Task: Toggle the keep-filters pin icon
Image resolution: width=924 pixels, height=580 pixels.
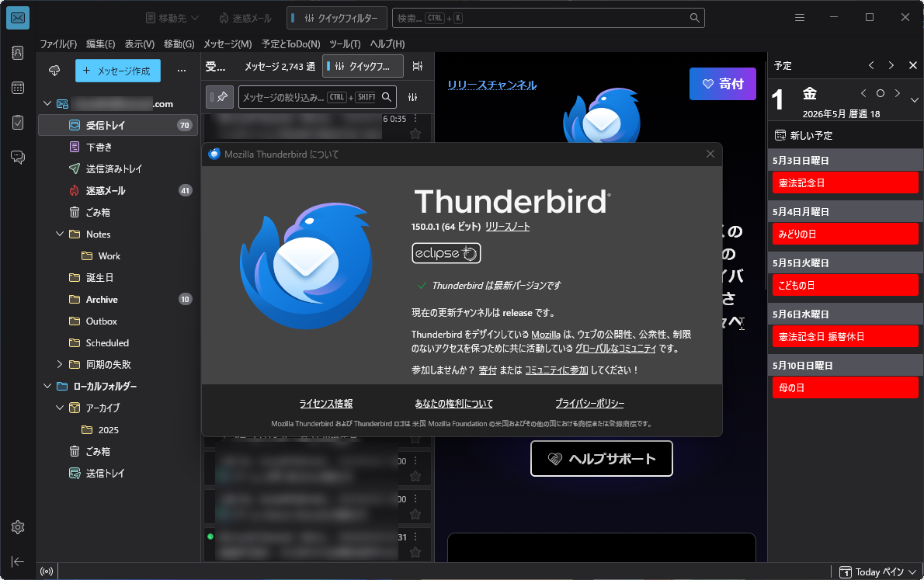Action: pos(220,97)
